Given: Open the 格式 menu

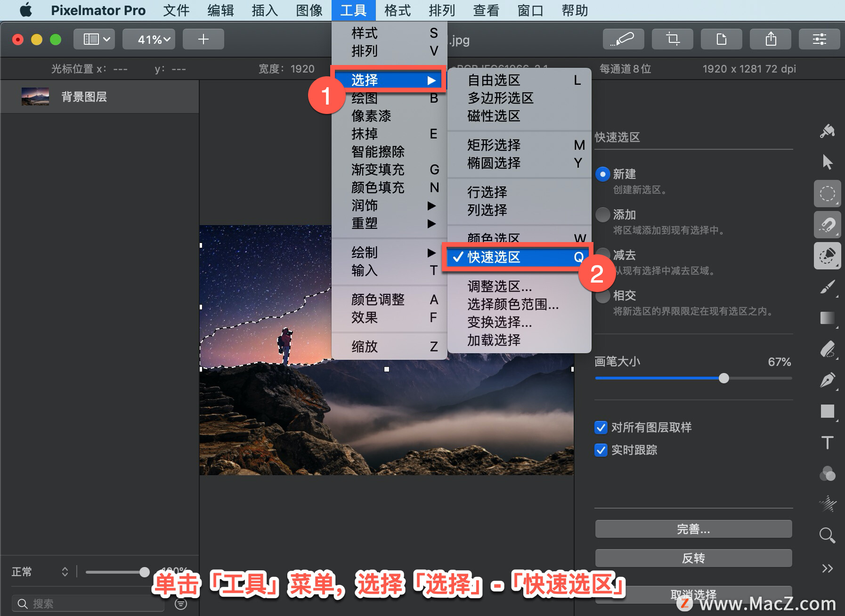Looking at the screenshot, I should point(397,10).
